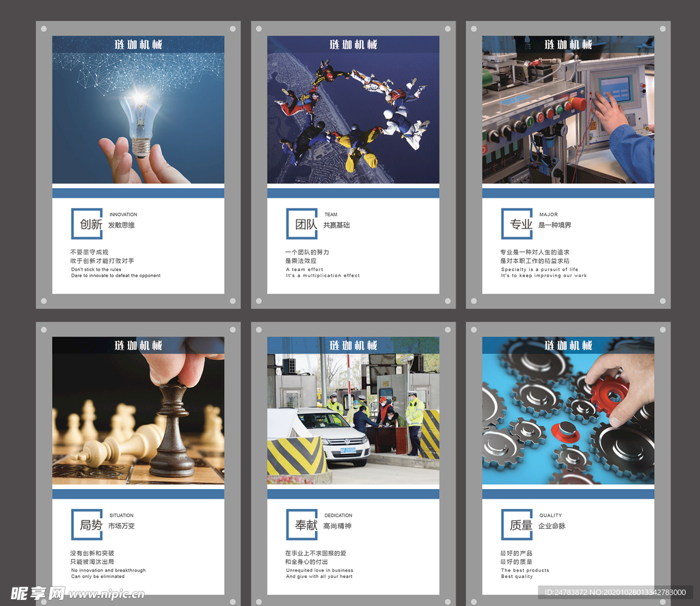Select the control panel photo on the 专业 poster
700x606 pixels.
568,109
